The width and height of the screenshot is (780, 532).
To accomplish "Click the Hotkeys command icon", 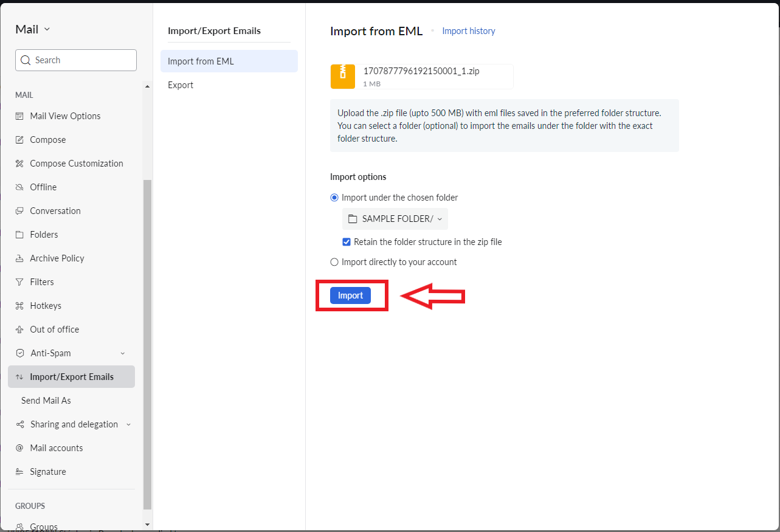I will [x=19, y=306].
